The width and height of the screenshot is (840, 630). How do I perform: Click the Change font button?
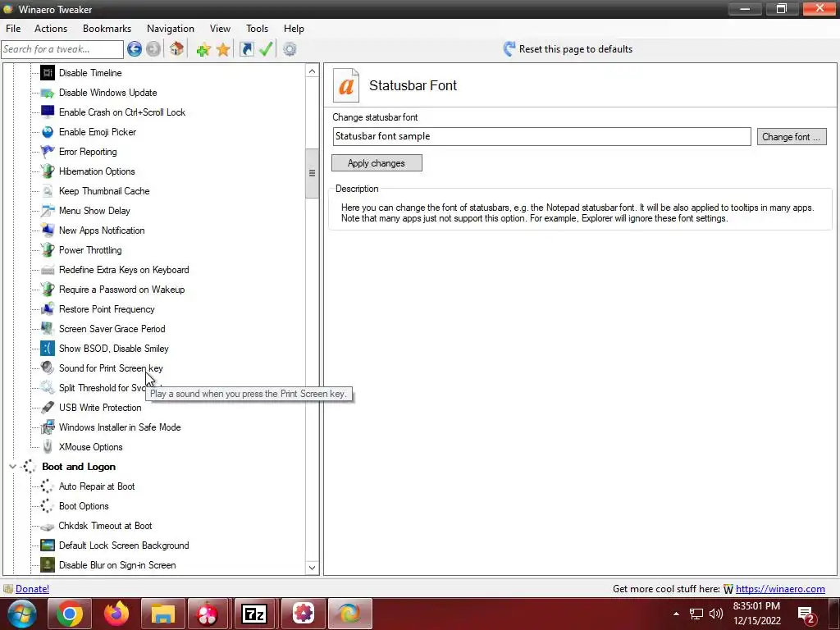point(792,137)
